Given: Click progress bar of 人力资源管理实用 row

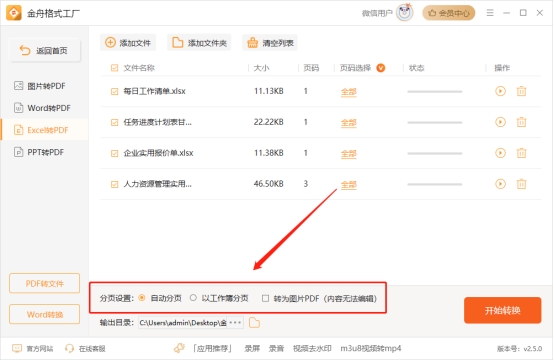Looking at the screenshot, I should [x=435, y=184].
